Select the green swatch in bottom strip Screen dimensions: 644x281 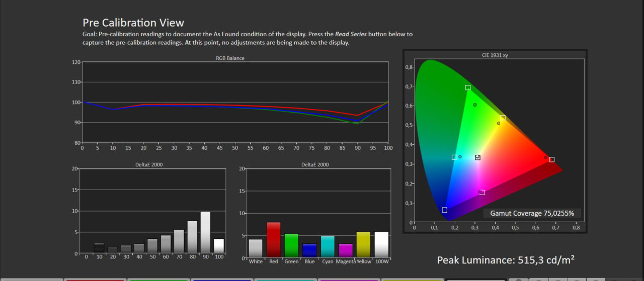158,279
